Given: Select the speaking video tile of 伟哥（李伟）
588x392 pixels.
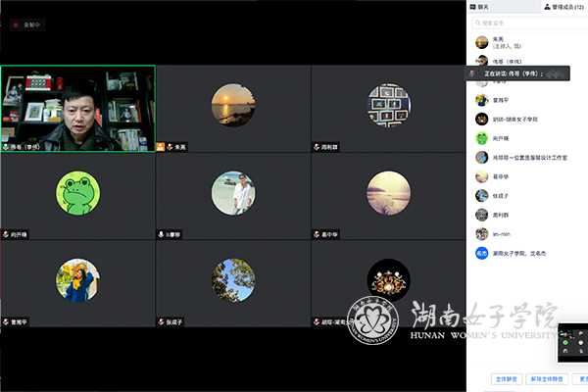Looking at the screenshot, I should (x=78, y=109).
